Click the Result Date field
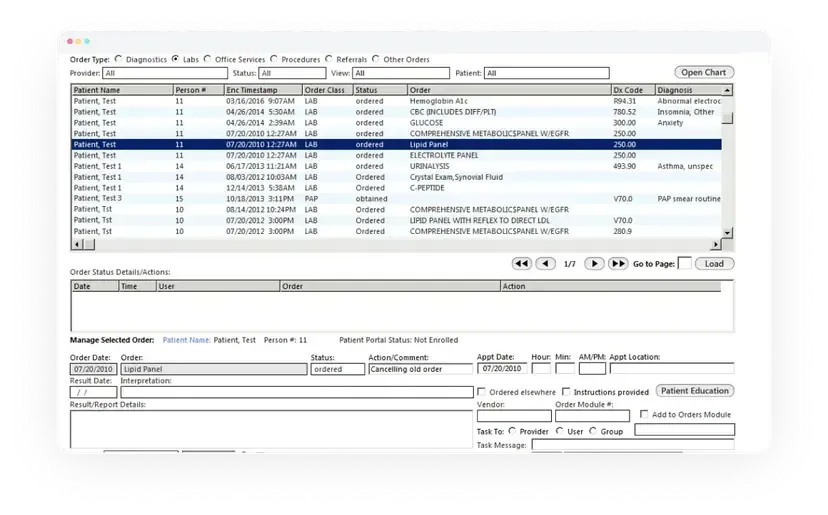This screenshot has height=515, width=828. [93, 392]
